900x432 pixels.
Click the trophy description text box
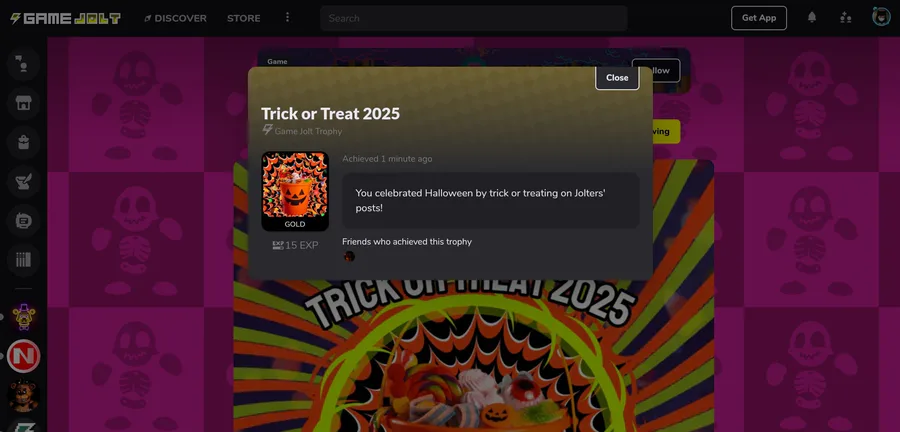click(x=491, y=200)
